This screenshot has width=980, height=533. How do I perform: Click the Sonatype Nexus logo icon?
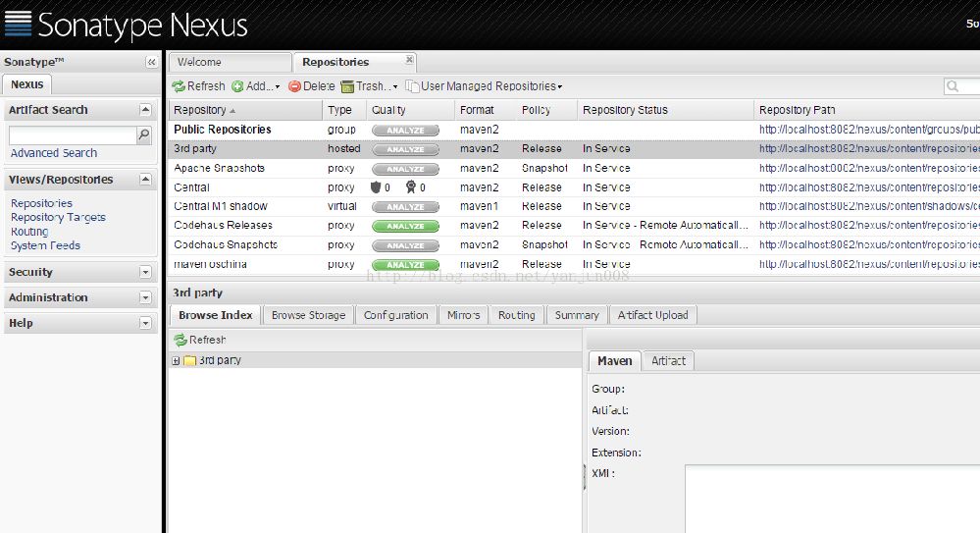click(18, 24)
